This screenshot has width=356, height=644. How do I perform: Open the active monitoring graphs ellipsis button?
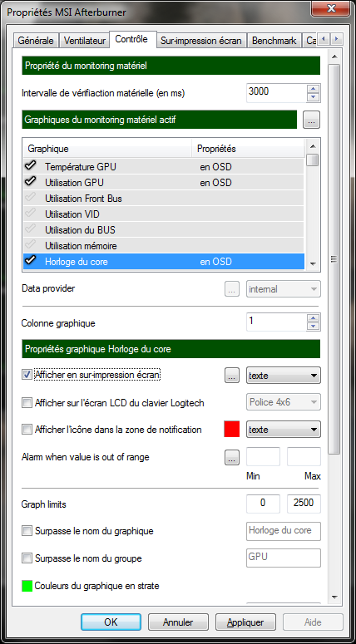pyautogui.click(x=311, y=120)
